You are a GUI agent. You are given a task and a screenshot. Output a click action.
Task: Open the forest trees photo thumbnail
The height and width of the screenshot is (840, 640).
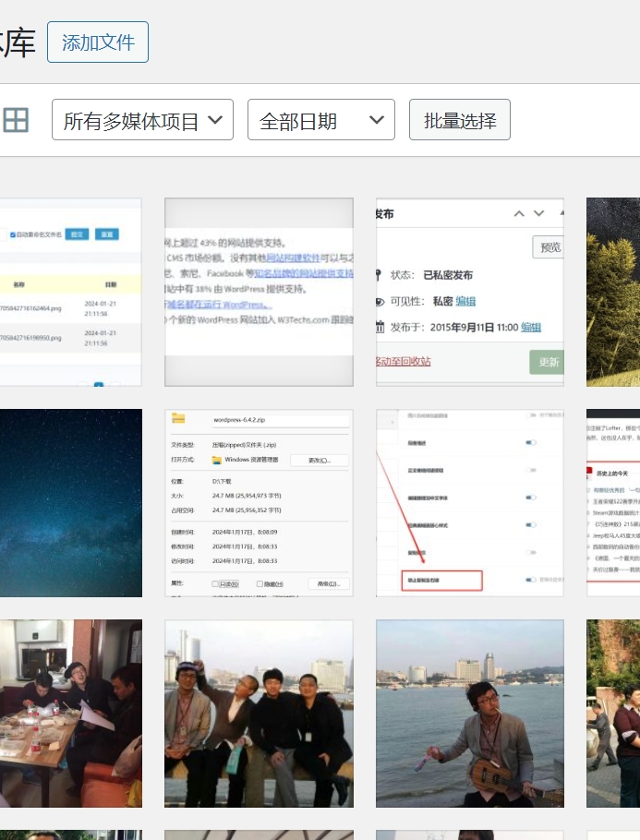point(613,292)
